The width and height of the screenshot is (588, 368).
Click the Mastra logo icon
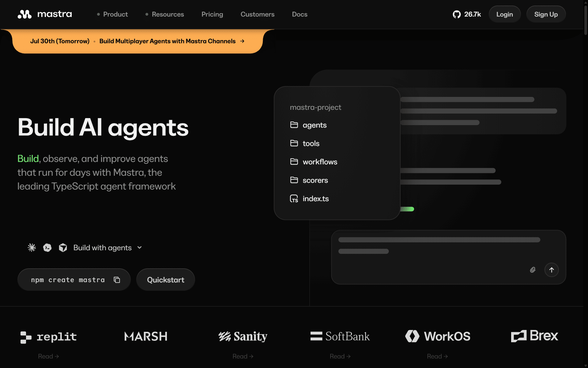click(24, 14)
